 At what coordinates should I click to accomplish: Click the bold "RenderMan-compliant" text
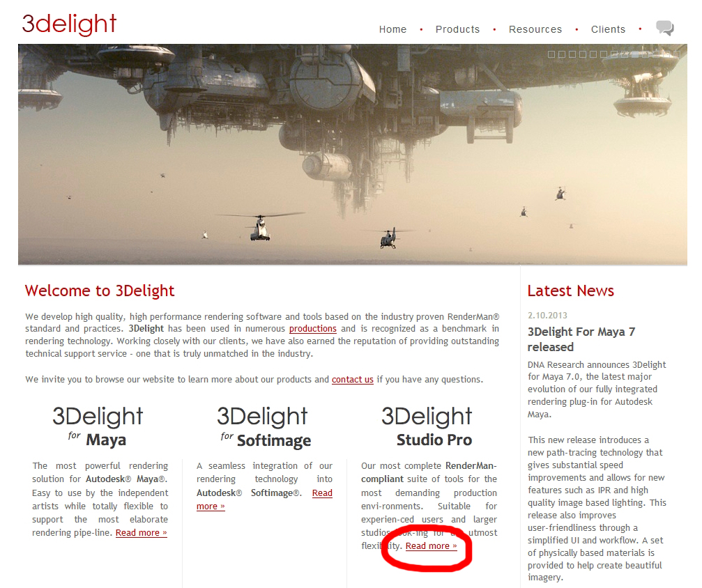[429, 472]
